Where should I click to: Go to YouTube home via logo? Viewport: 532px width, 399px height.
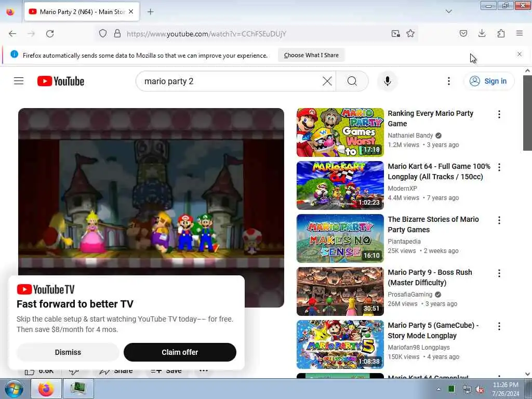click(x=61, y=81)
